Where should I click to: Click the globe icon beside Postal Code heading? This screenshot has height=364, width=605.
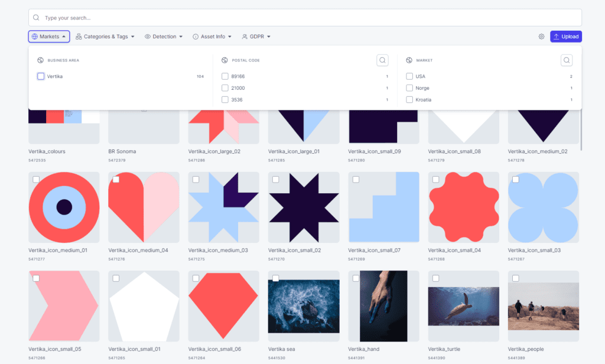(x=225, y=60)
